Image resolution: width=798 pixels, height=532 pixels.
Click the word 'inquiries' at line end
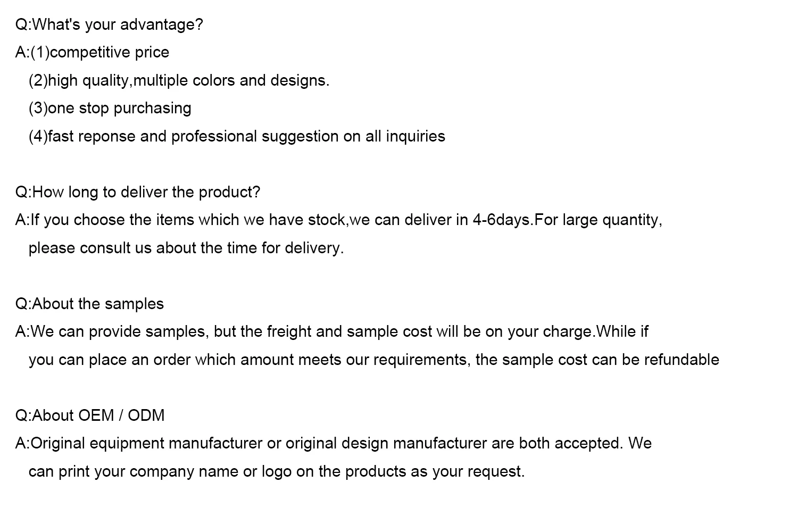tap(415, 137)
